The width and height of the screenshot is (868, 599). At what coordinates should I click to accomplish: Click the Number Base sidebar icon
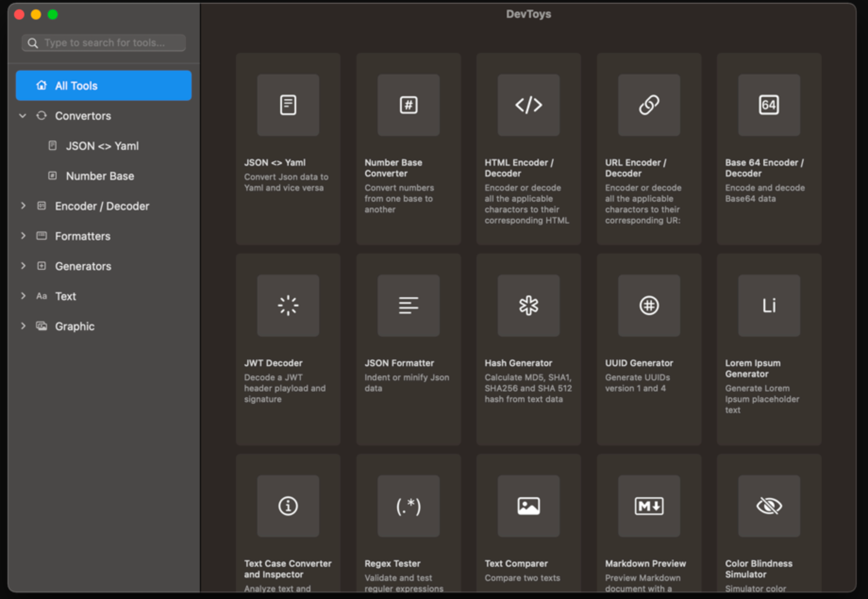click(53, 175)
